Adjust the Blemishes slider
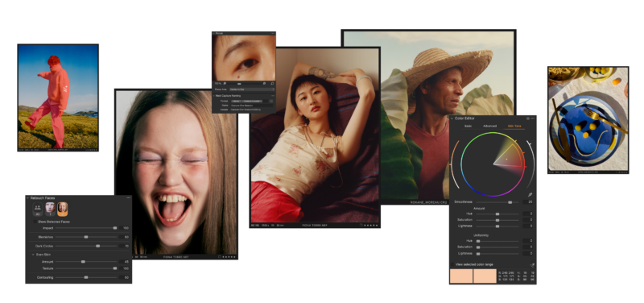 coord(86,237)
